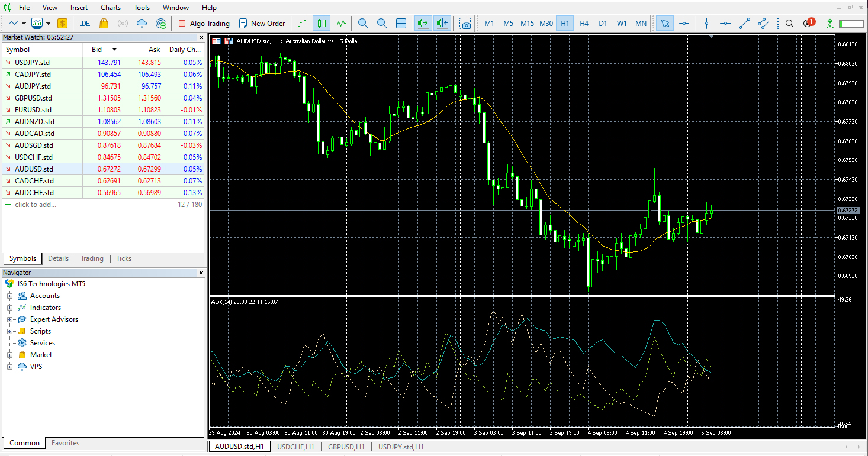868x456 pixels.
Task: Select Services item in Navigator
Action: pyautogui.click(x=43, y=343)
